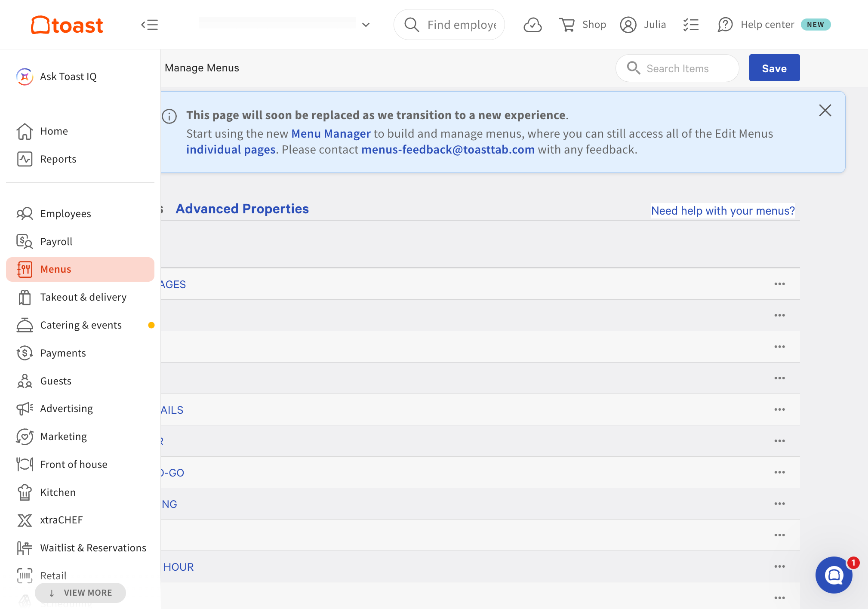
Task: Click the Toast logo
Action: pyautogui.click(x=67, y=25)
